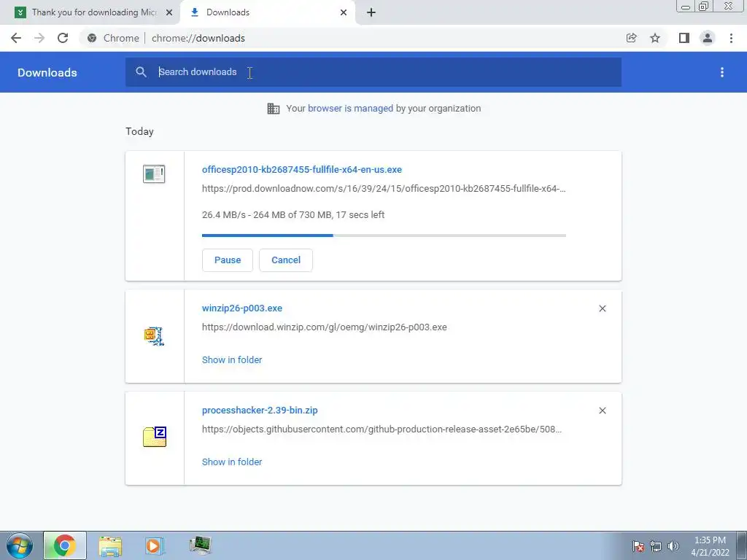The width and height of the screenshot is (747, 560).
Task: Open the Action Center flag icon
Action: click(x=638, y=546)
